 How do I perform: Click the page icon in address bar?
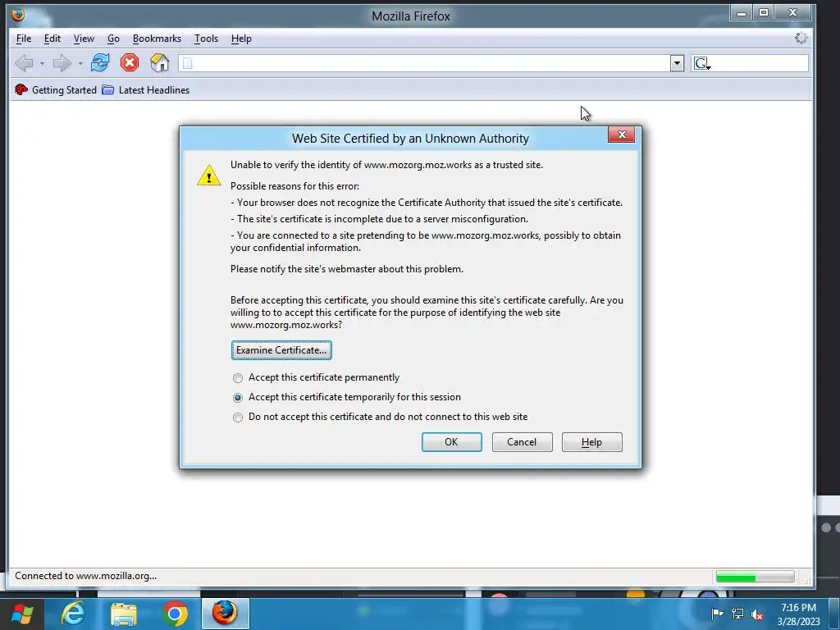pos(188,63)
